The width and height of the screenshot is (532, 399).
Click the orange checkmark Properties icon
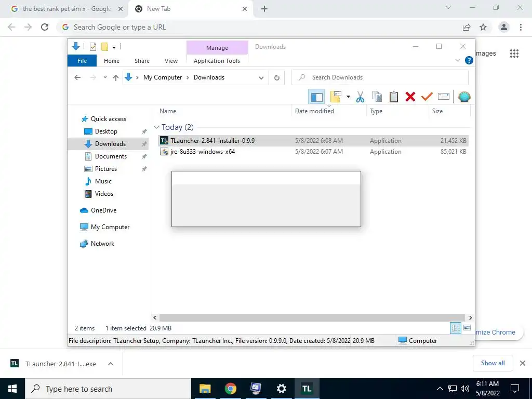point(427,97)
